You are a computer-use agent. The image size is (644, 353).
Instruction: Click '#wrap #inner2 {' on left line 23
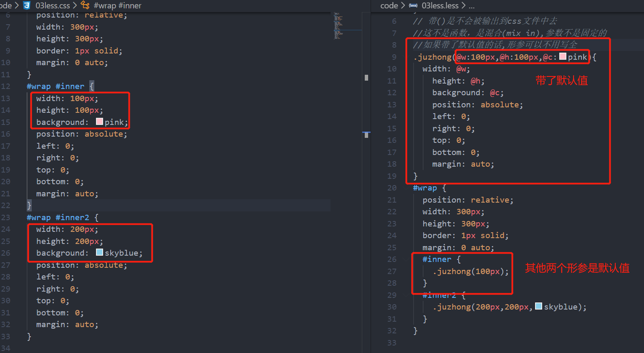coord(63,218)
